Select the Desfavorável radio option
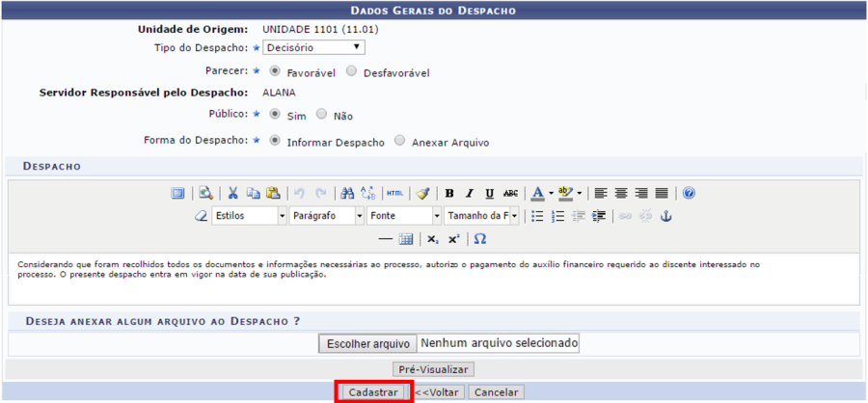Screen dimensions: 868x403 [352, 71]
